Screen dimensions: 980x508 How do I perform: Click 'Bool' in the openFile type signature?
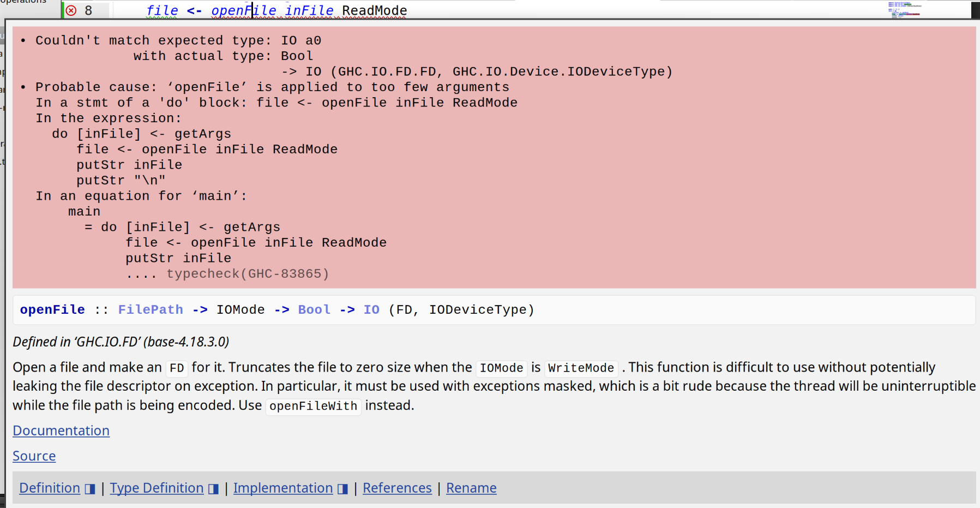click(x=314, y=309)
